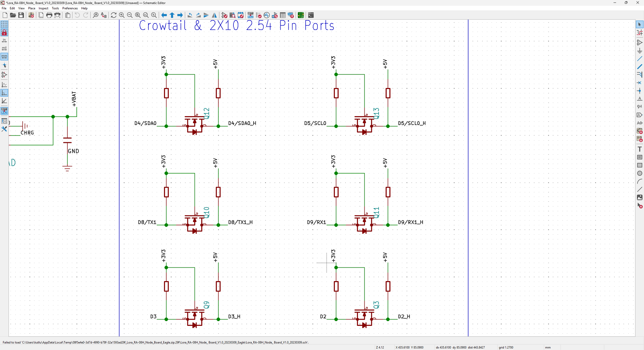Screen dimensions: 644x350
Task: Open the Preferences menu
Action: click(70, 8)
